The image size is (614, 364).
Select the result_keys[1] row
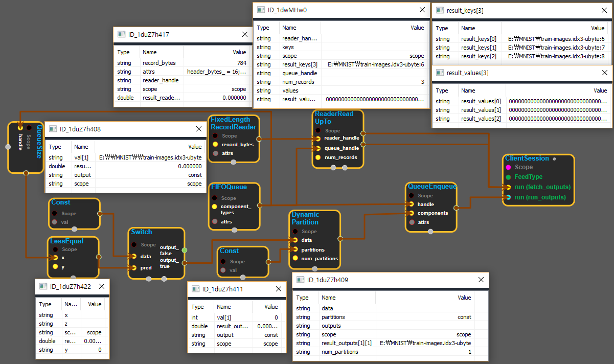click(x=521, y=48)
